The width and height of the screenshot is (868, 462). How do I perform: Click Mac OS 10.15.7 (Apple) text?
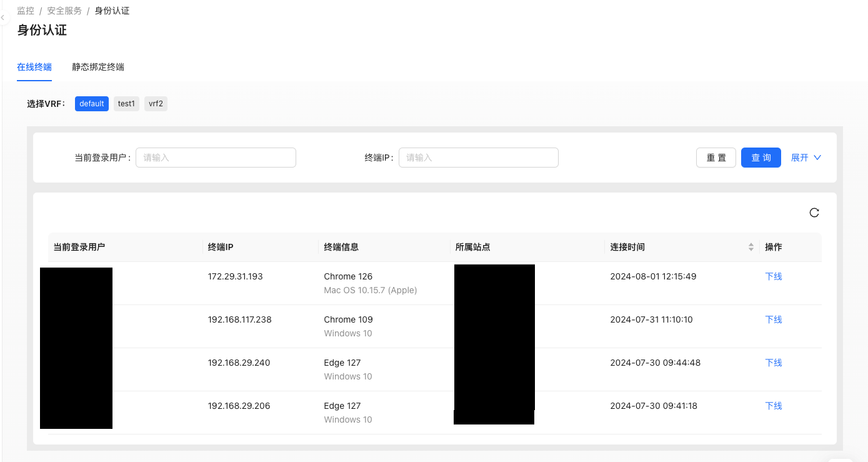point(371,290)
